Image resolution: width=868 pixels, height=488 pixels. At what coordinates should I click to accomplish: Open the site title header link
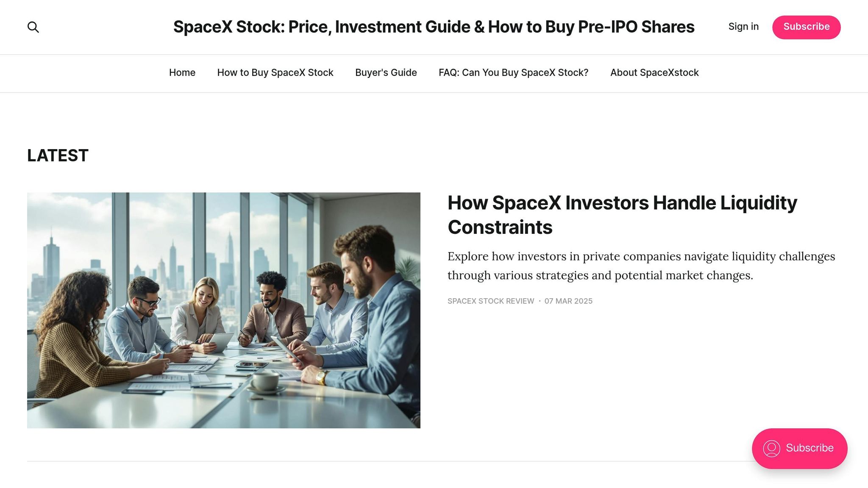[x=433, y=26]
